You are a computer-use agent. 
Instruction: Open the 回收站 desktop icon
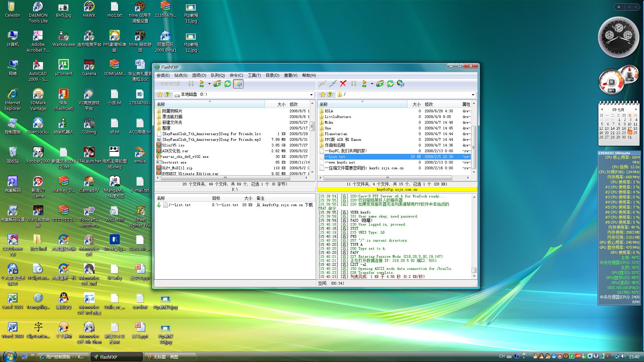click(13, 155)
